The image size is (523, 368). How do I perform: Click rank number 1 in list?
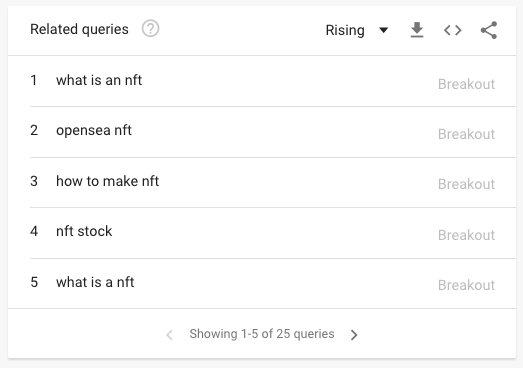(34, 80)
